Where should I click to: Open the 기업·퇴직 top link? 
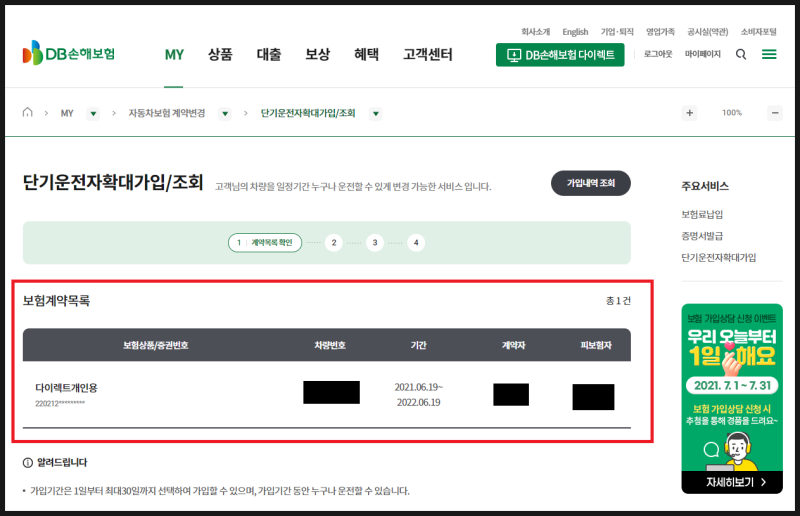(x=617, y=32)
